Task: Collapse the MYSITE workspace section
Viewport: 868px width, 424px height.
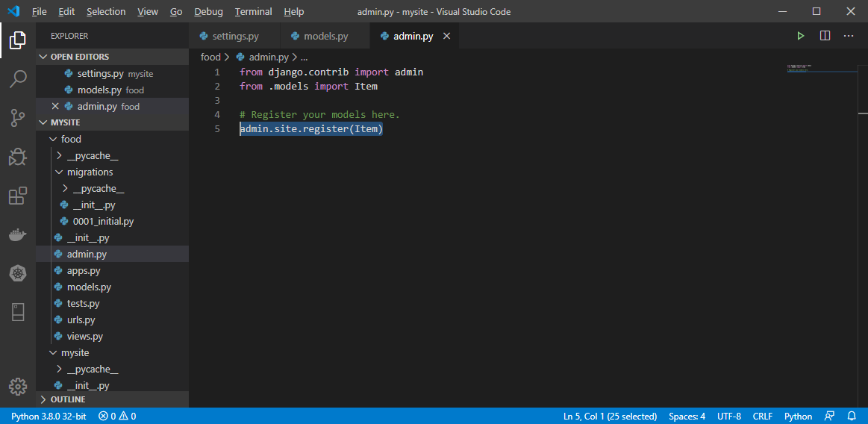Action: (x=113, y=122)
